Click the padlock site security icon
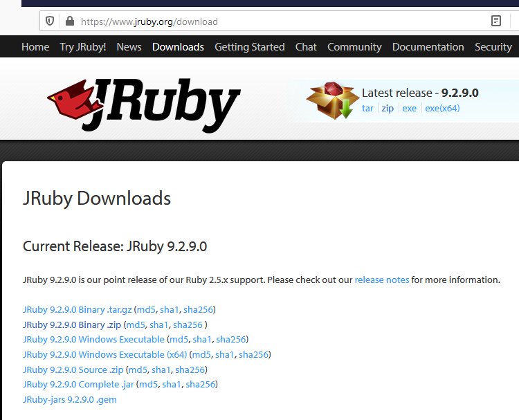The image size is (519, 420). [x=70, y=21]
